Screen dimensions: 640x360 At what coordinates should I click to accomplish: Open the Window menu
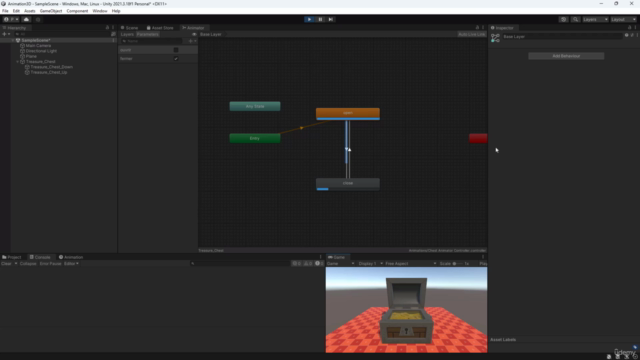pyautogui.click(x=100, y=11)
